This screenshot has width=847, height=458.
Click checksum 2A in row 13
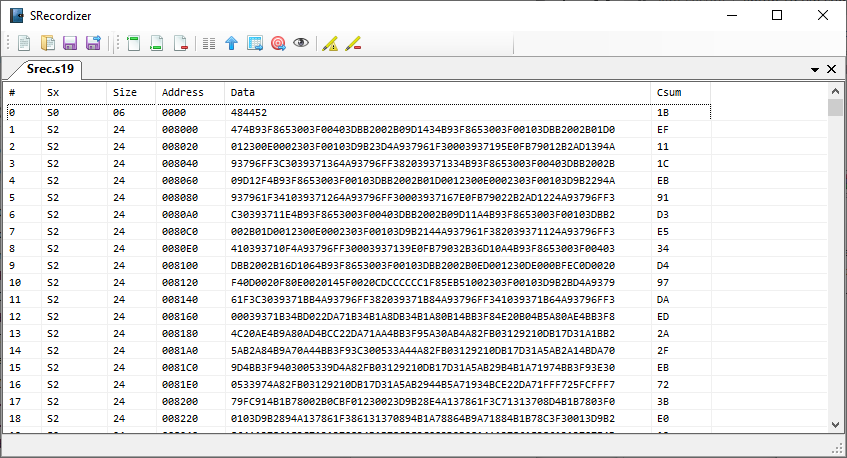tap(663, 334)
